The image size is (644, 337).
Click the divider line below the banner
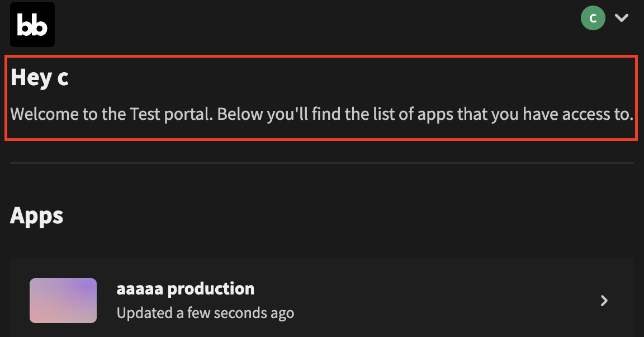tap(322, 162)
